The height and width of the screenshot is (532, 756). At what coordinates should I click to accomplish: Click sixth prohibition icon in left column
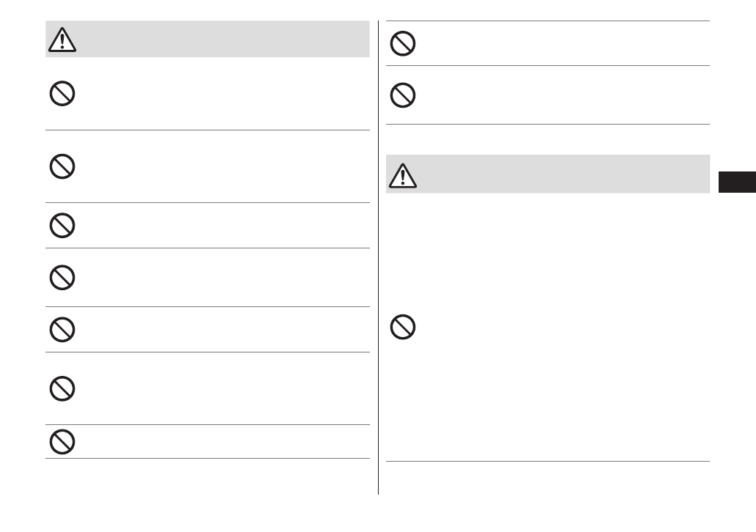[62, 388]
